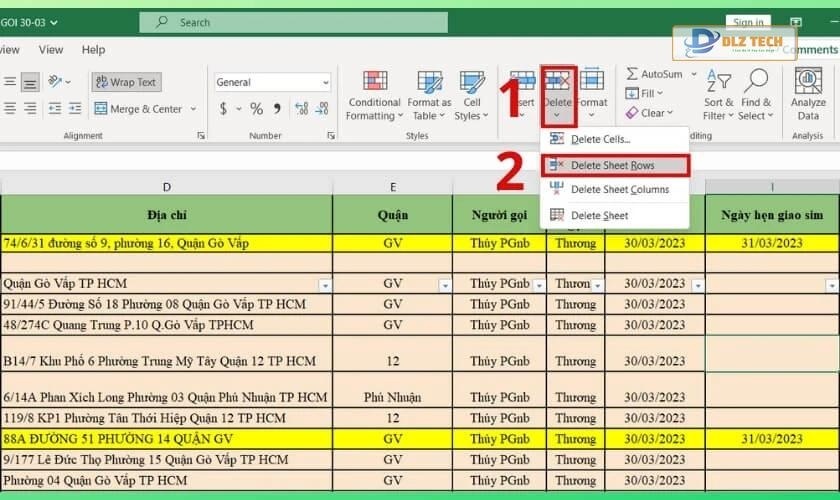
Task: Choose Delete Sheet Rows from menu
Action: coord(612,165)
